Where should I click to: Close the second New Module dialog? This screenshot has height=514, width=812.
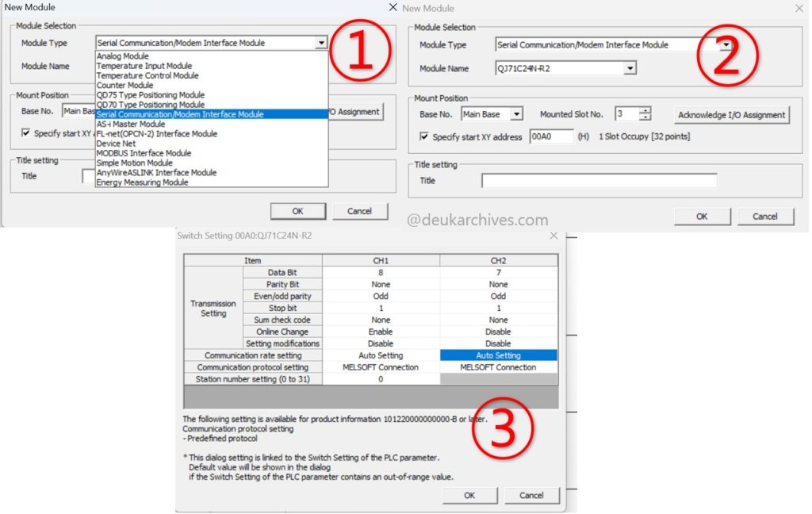coord(799,9)
